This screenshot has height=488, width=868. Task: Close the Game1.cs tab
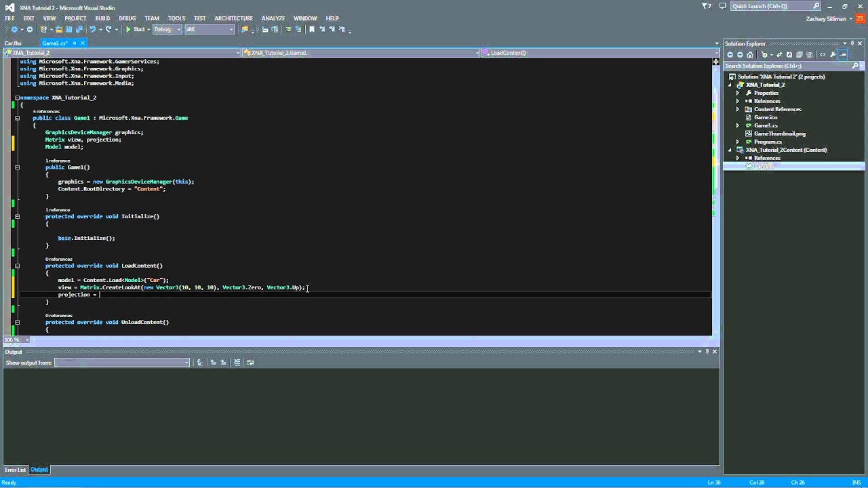coord(83,43)
